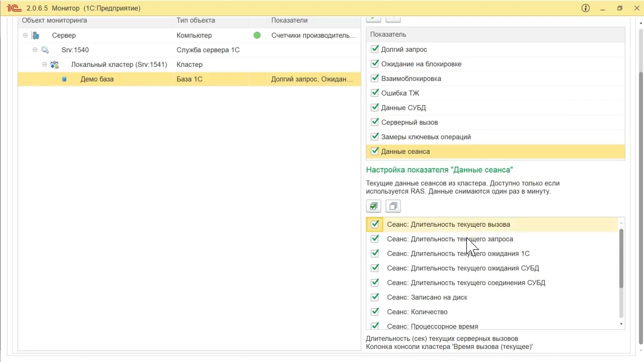Click the cluster icon beside Локальный кластер

pyautogui.click(x=54, y=64)
